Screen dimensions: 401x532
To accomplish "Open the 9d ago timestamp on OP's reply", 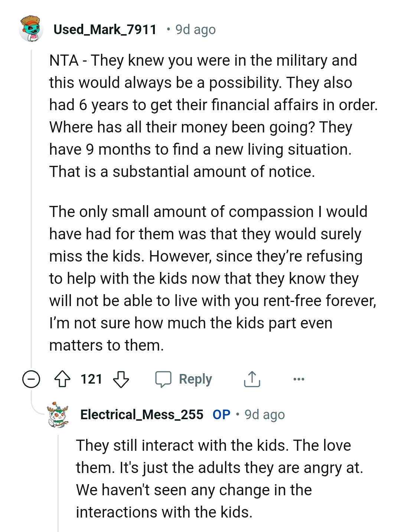I will 265,415.
